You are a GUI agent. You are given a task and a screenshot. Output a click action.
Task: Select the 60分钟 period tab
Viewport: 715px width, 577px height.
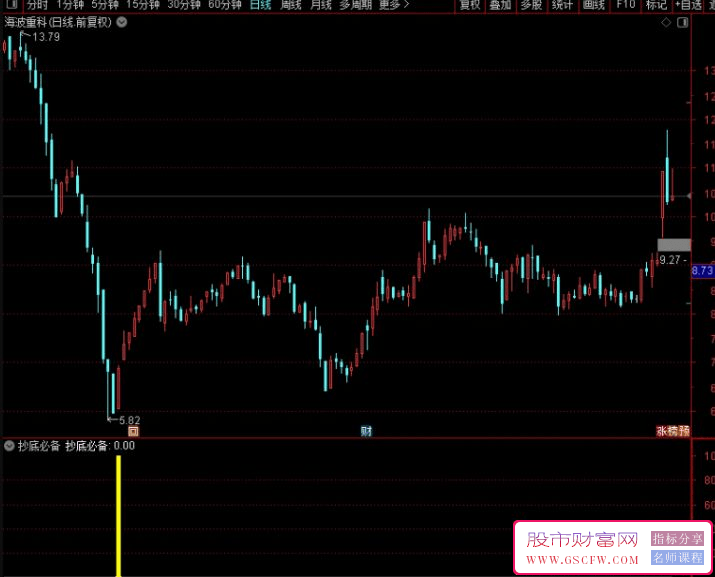(x=225, y=5)
